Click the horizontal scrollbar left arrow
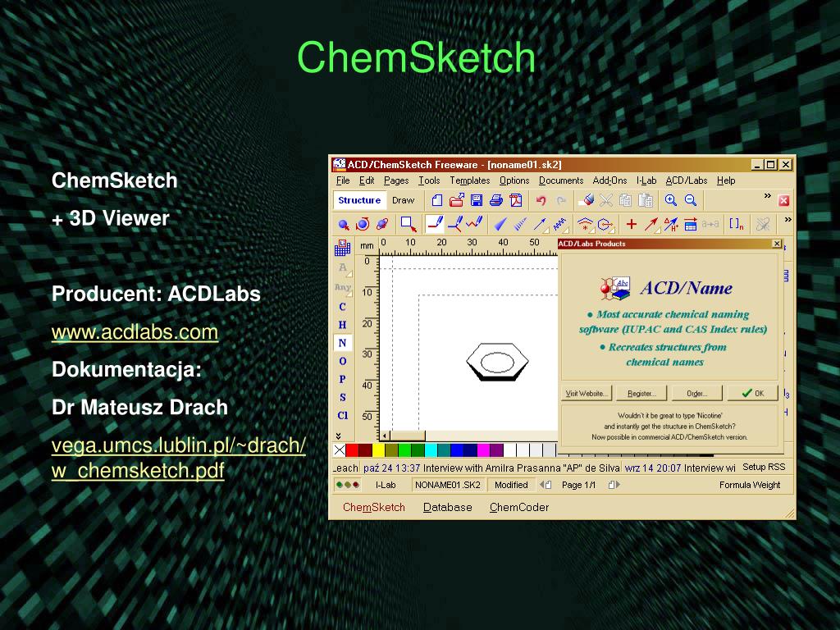 [385, 436]
